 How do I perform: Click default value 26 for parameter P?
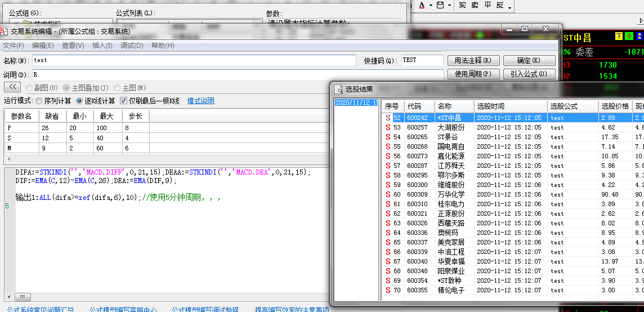click(53, 128)
